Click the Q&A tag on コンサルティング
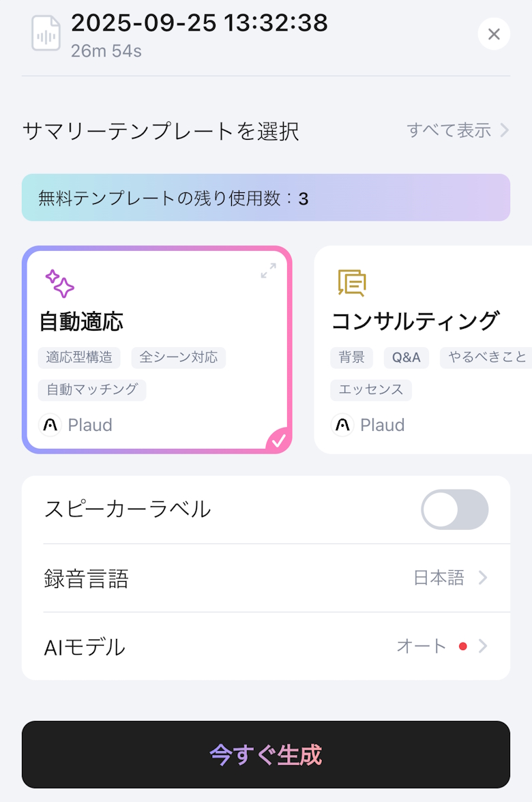The height and width of the screenshot is (802, 532). tap(406, 357)
